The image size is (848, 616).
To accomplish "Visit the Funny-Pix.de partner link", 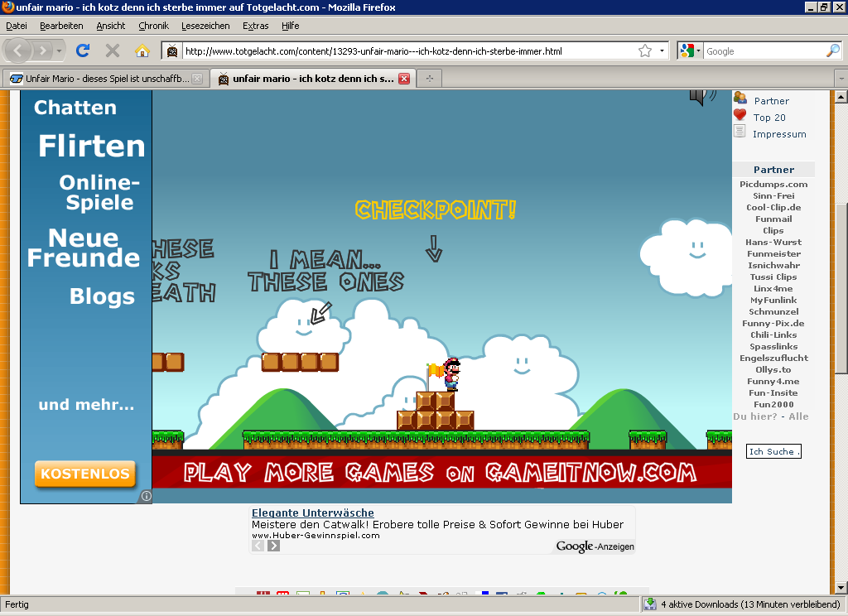I will [x=773, y=324].
